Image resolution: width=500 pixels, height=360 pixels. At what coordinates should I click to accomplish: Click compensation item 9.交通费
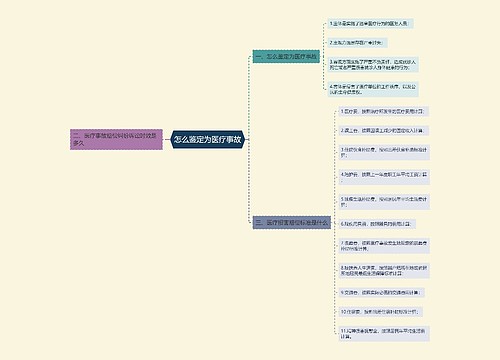[381, 292]
